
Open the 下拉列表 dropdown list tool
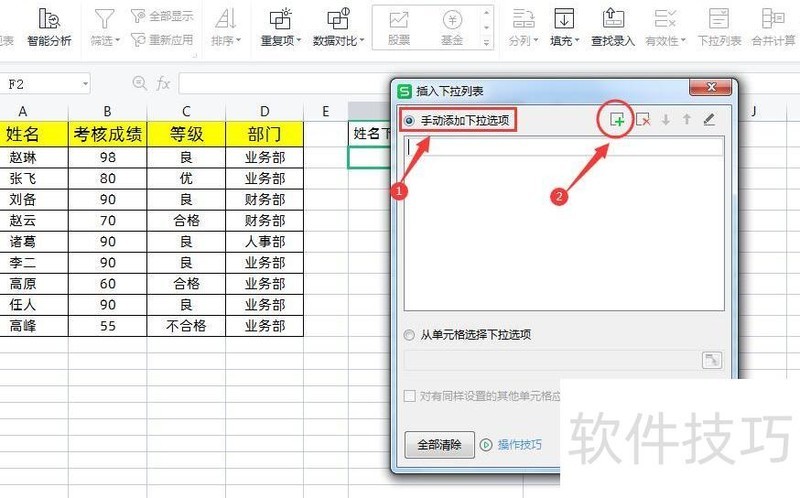(x=719, y=28)
